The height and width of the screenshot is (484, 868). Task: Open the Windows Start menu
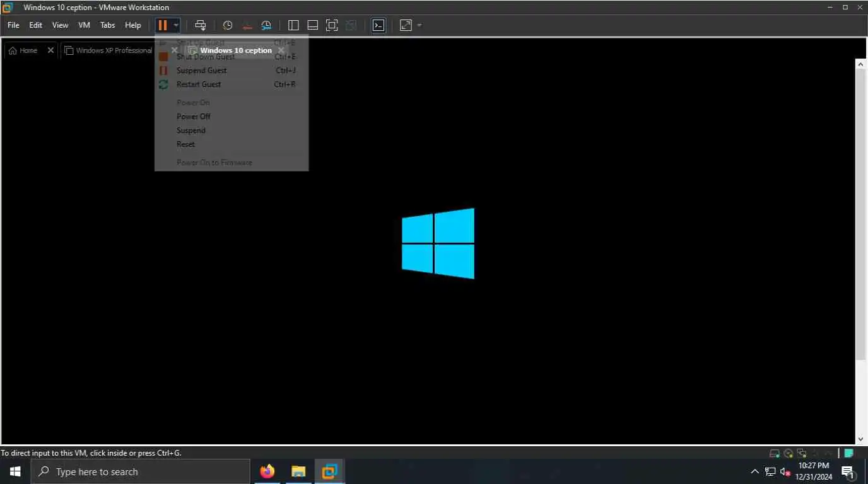point(15,471)
